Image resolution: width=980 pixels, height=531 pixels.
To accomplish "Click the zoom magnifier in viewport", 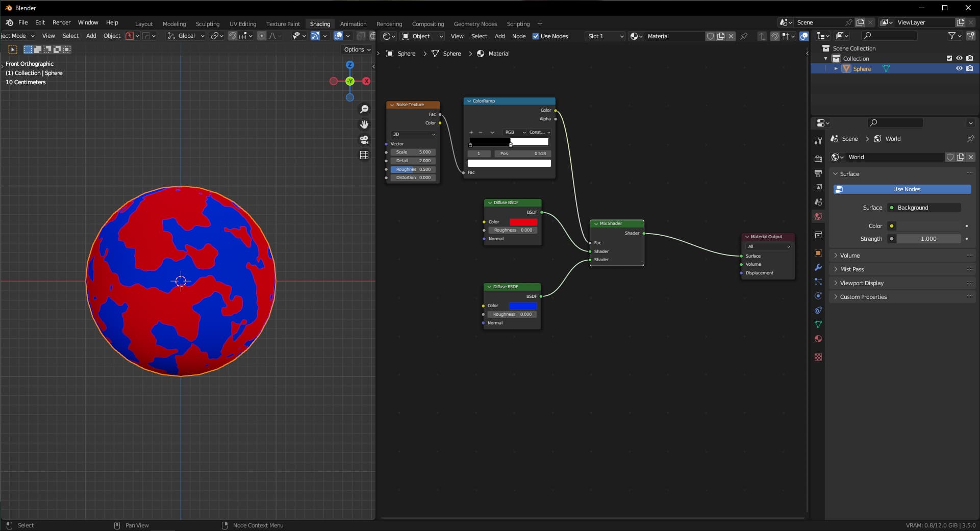I will [x=364, y=109].
